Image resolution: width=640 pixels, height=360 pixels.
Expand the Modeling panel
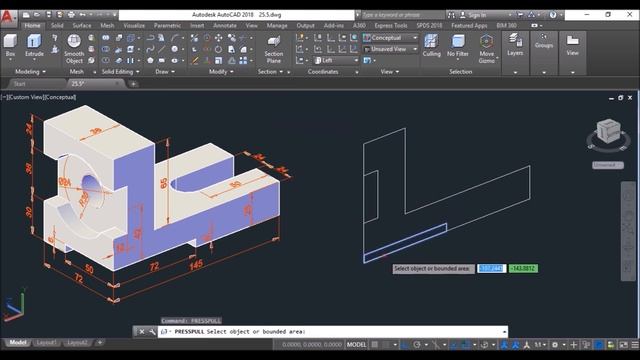30,72
